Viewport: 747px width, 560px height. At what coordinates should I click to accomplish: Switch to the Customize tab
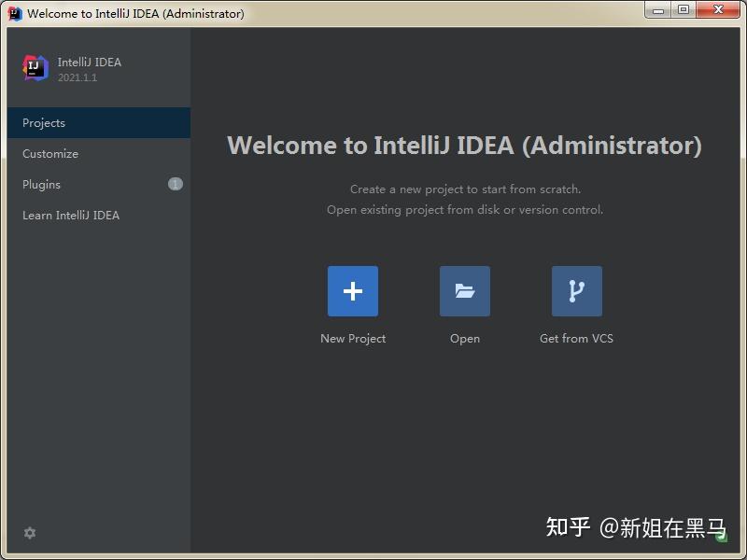[50, 153]
